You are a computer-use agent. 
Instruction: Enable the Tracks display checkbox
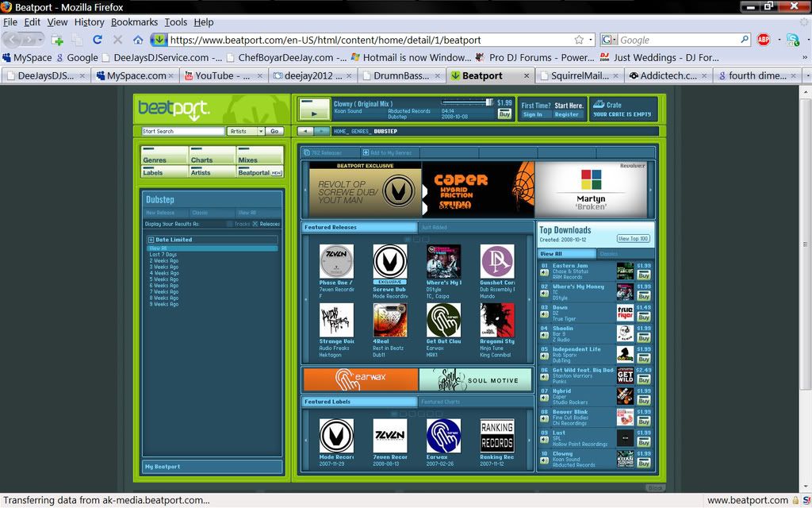230,224
